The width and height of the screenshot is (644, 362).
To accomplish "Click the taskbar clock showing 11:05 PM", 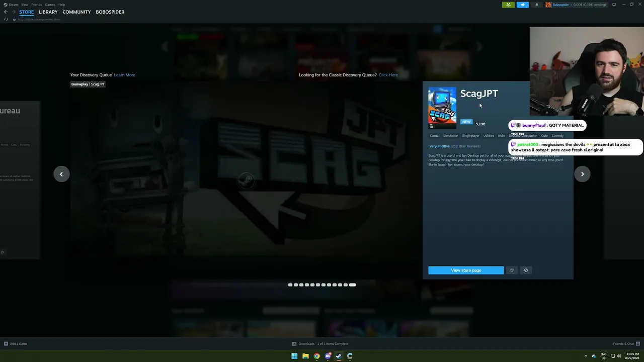I will point(633,356).
